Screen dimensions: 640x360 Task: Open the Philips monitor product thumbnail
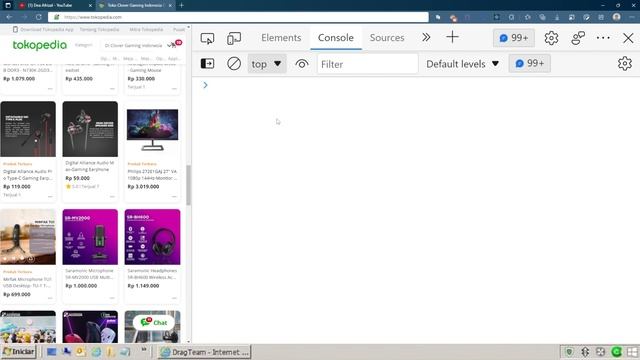pos(152,129)
